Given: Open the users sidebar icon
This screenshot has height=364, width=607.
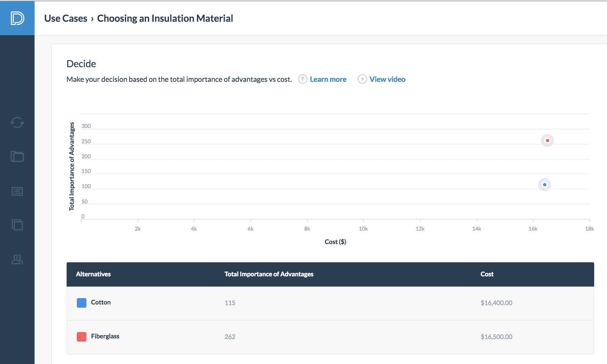Looking at the screenshot, I should pos(17,259).
